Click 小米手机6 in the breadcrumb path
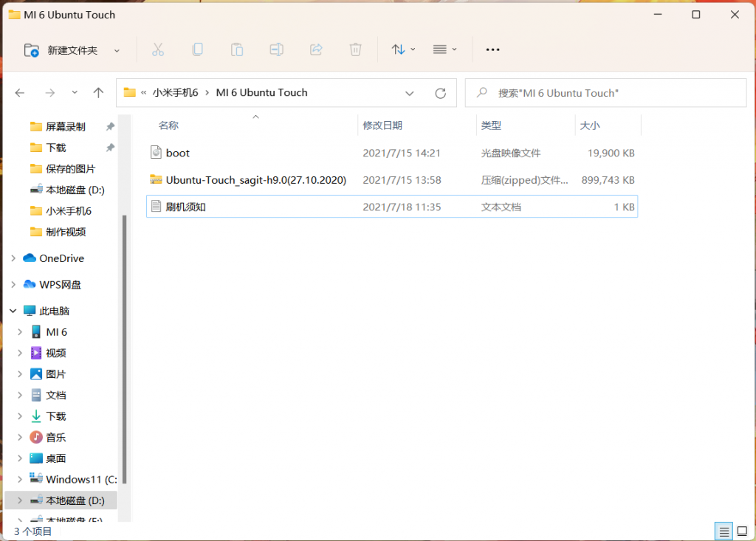 click(175, 93)
